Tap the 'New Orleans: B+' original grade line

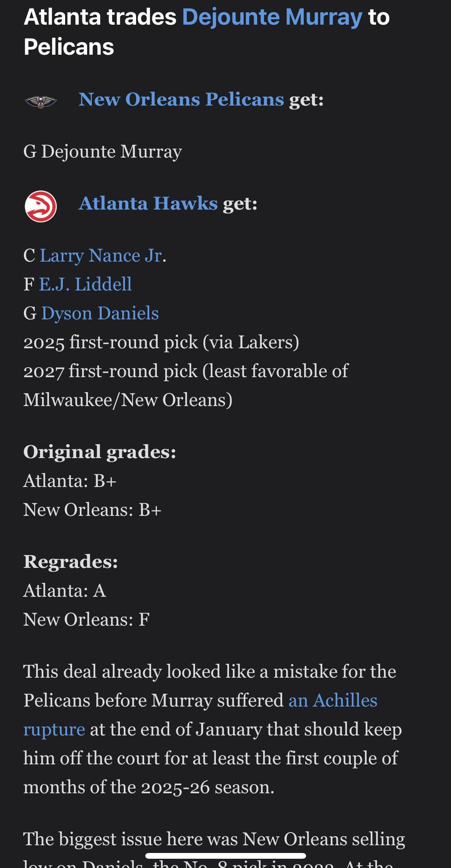click(92, 510)
